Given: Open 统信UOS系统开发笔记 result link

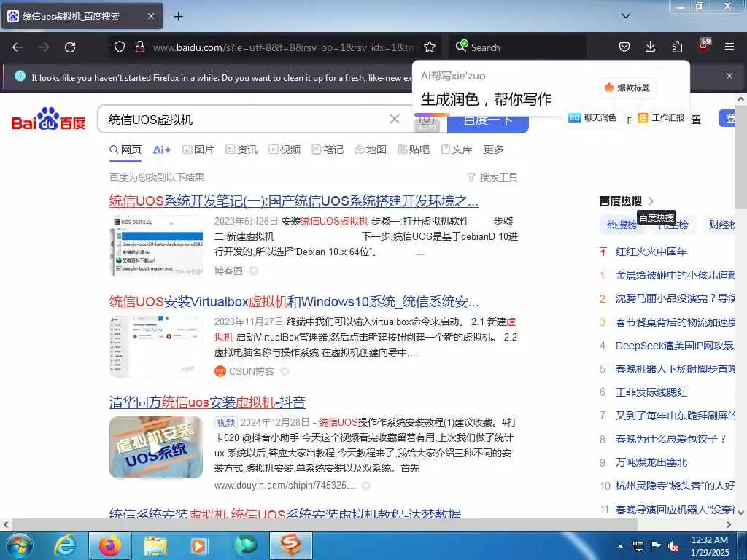Looking at the screenshot, I should tap(293, 201).
